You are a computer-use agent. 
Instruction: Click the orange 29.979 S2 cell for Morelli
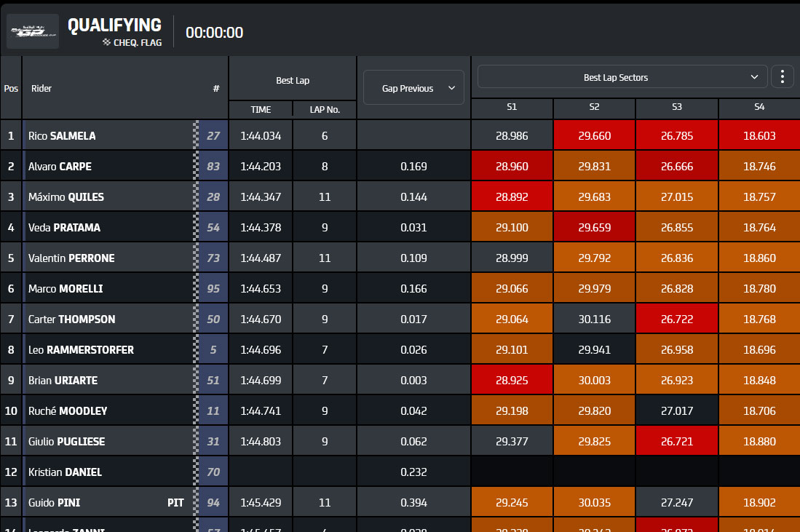pyautogui.click(x=595, y=289)
